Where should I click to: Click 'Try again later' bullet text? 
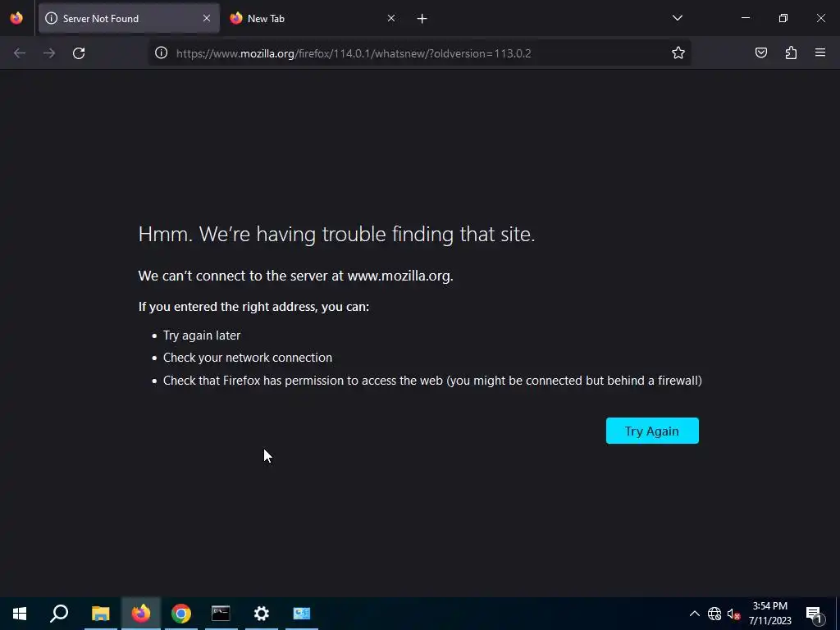(x=202, y=336)
